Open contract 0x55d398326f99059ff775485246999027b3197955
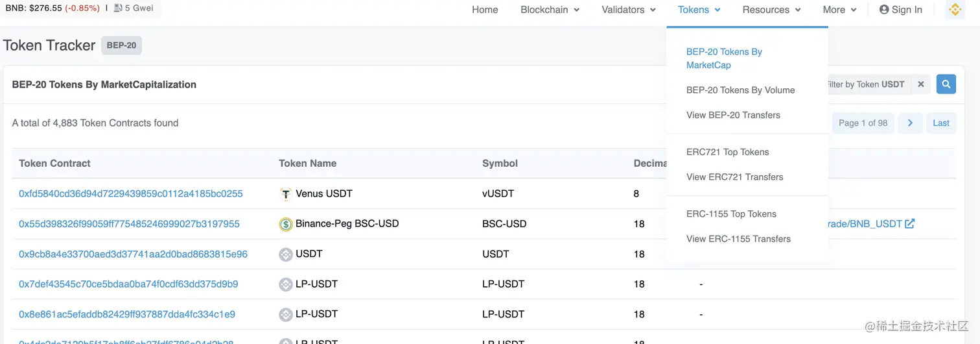 [x=129, y=224]
